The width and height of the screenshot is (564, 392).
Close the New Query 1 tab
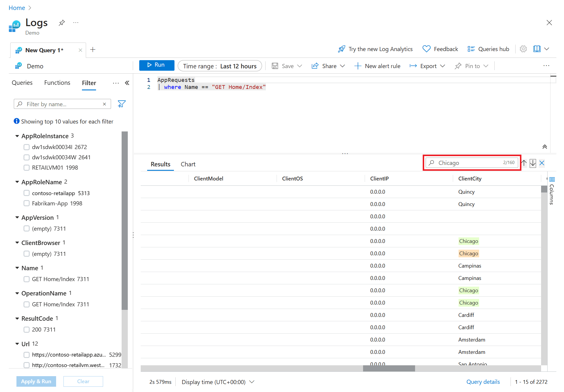(x=80, y=50)
